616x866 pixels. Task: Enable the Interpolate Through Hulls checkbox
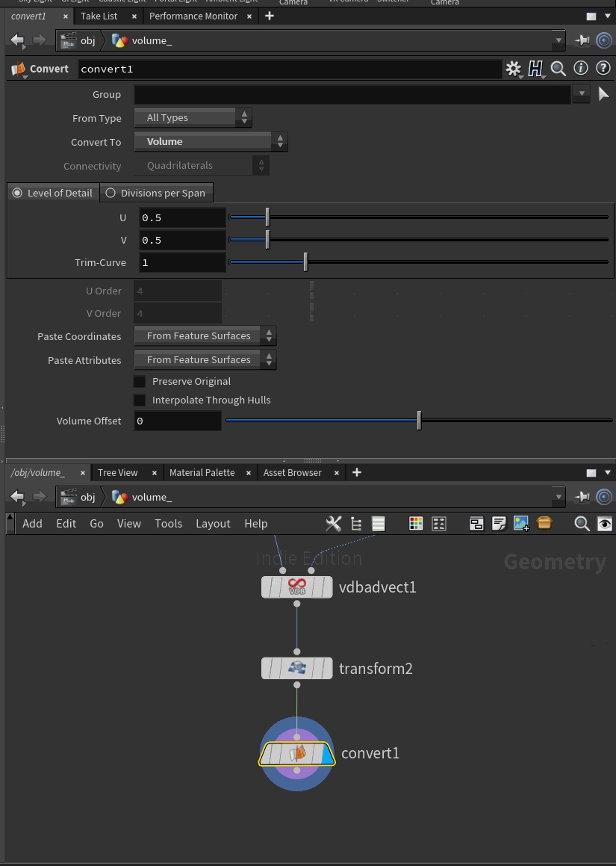[140, 400]
